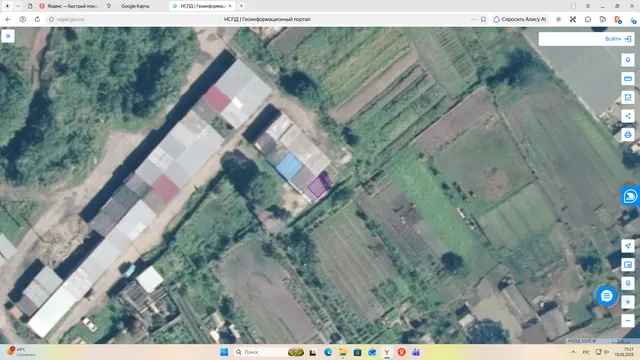The height and width of the screenshot is (360, 640).
Task: Show hidden system tray icons
Action: point(573,352)
